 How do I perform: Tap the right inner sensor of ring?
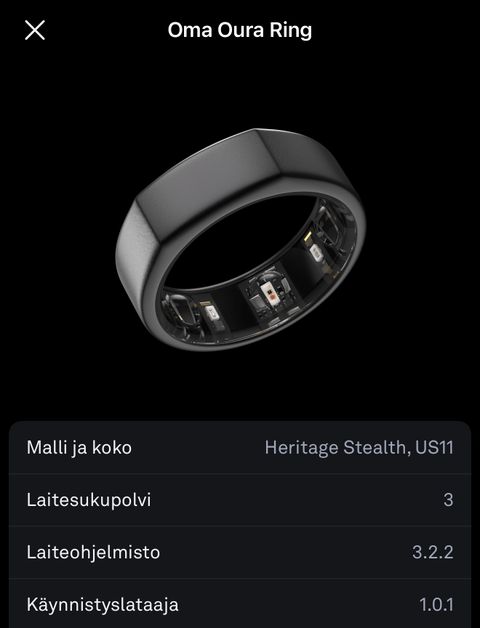click(x=316, y=253)
